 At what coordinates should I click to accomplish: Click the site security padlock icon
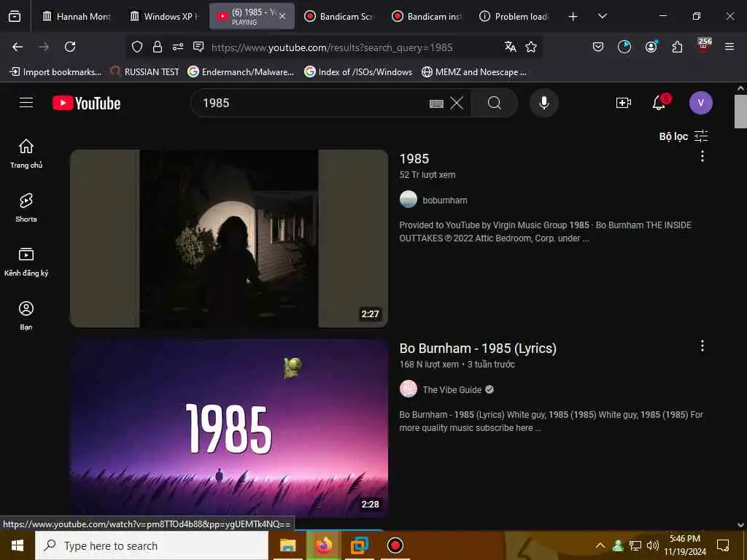tap(158, 47)
